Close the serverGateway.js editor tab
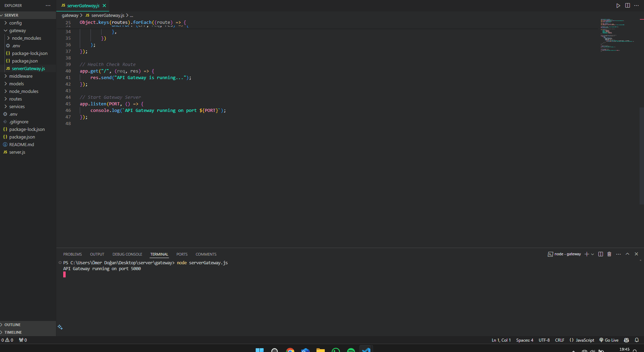Image resolution: width=644 pixels, height=352 pixels. click(x=104, y=6)
